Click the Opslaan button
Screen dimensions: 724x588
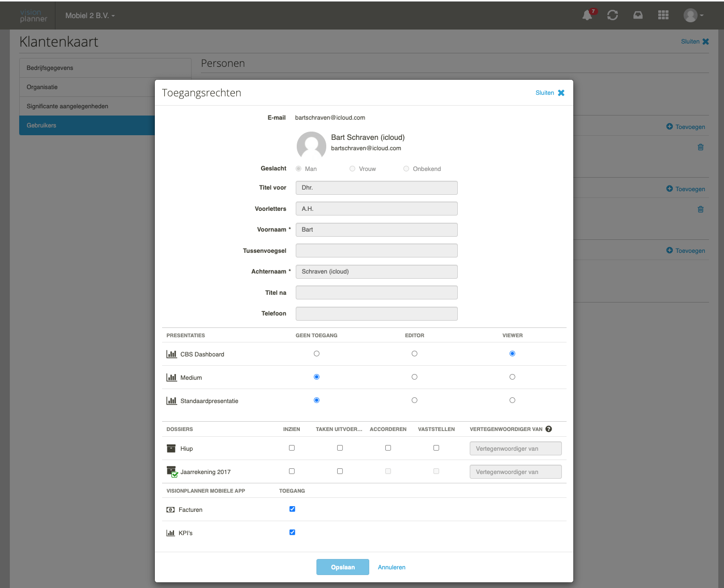(342, 567)
